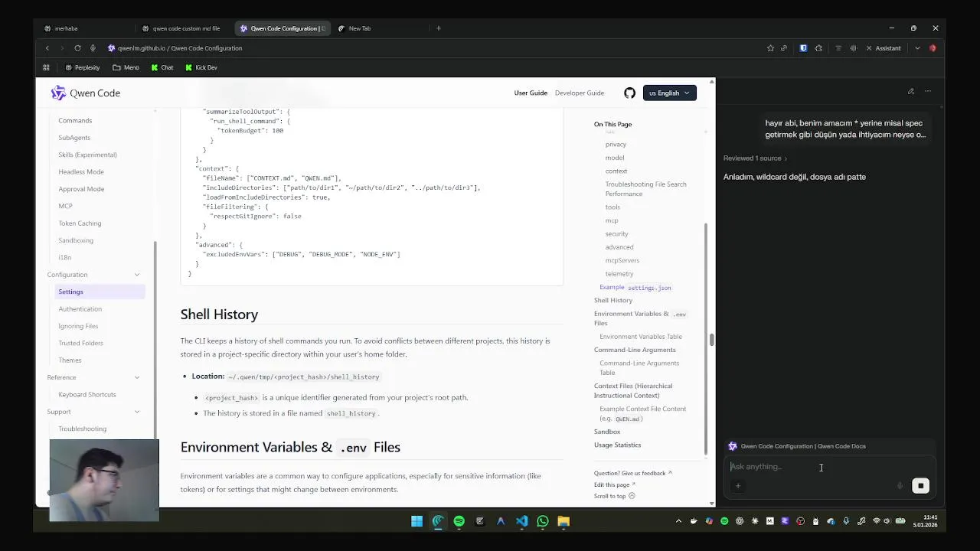Reload the page with the refresh icon
The height and width of the screenshot is (551, 980).
click(x=77, y=48)
